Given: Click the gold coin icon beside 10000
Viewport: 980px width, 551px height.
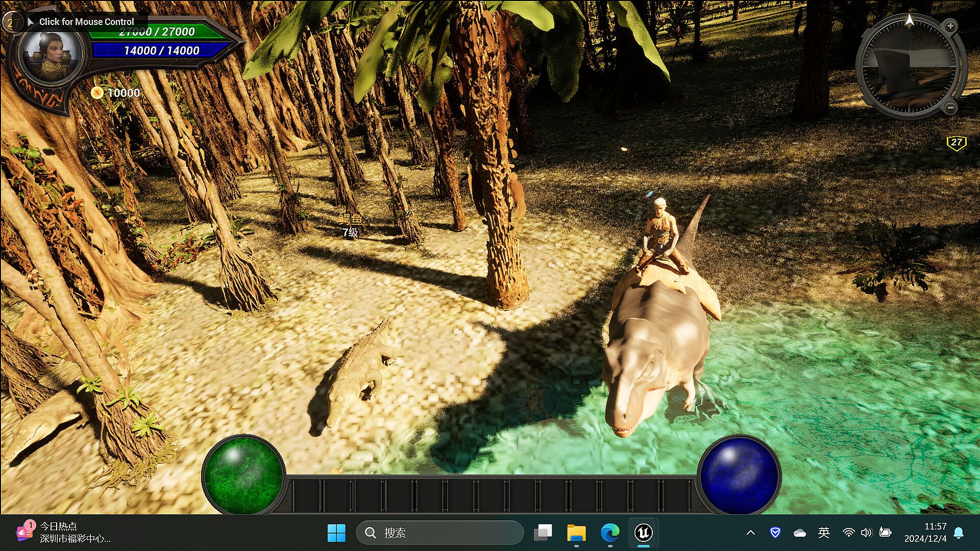Looking at the screenshot, I should (x=96, y=93).
